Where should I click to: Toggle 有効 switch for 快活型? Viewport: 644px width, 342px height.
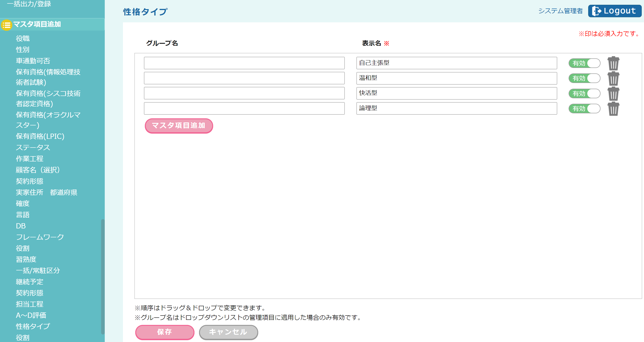click(584, 94)
